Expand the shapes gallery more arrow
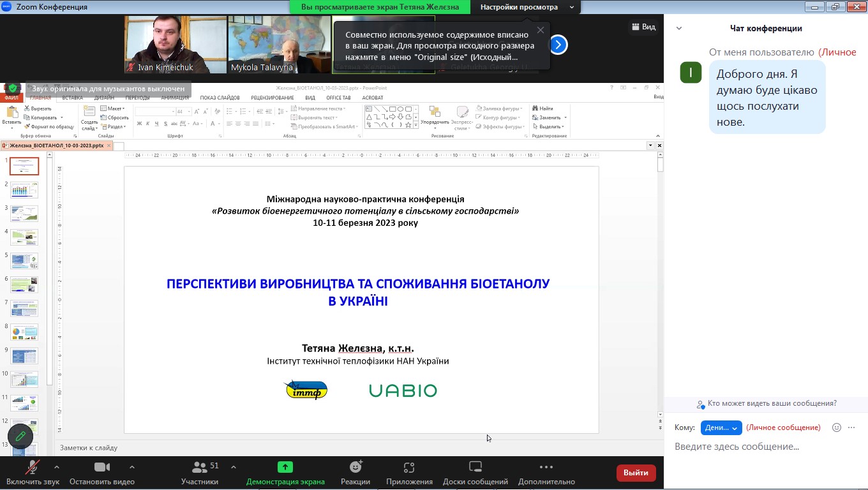 (x=416, y=126)
